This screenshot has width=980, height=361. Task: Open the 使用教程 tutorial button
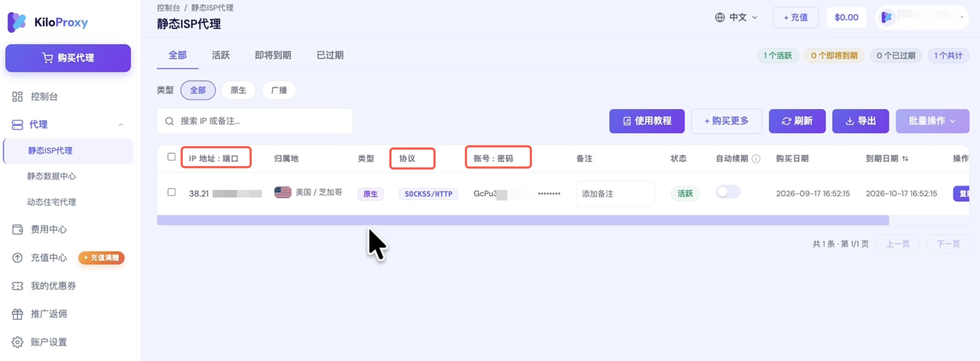click(647, 121)
